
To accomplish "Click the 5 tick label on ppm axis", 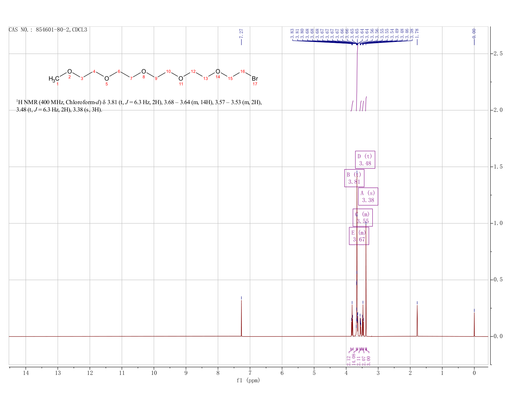I will [x=314, y=373].
